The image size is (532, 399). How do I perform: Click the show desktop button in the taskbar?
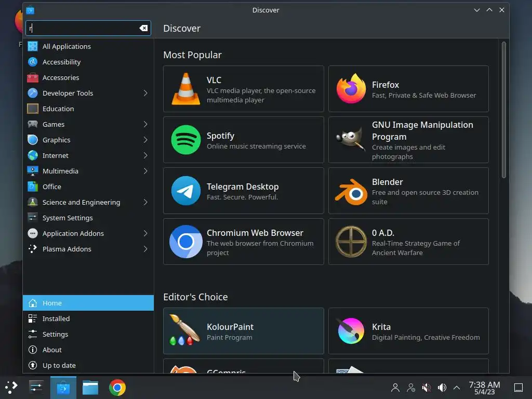518,388
